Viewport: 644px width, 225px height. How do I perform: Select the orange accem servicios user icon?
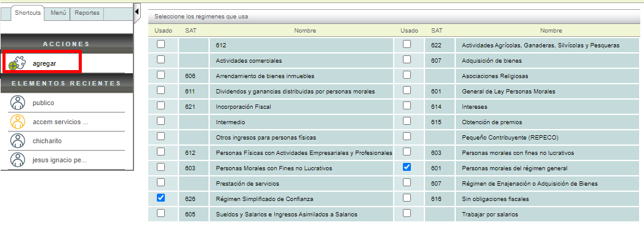pyautogui.click(x=18, y=122)
